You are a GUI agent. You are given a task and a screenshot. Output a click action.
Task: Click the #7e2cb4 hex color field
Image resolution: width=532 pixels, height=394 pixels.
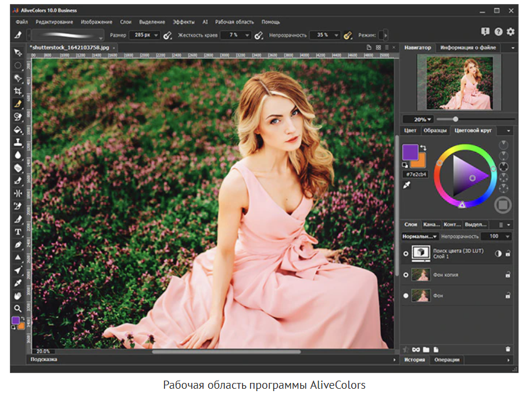tap(416, 174)
